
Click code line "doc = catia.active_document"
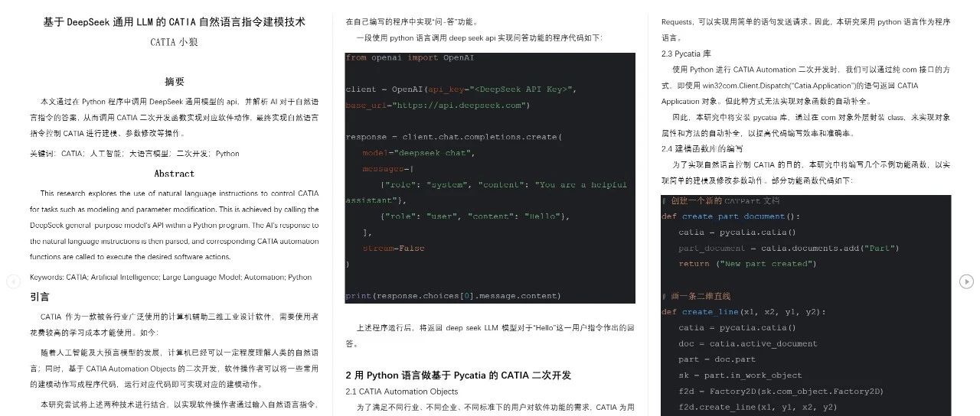(x=747, y=343)
